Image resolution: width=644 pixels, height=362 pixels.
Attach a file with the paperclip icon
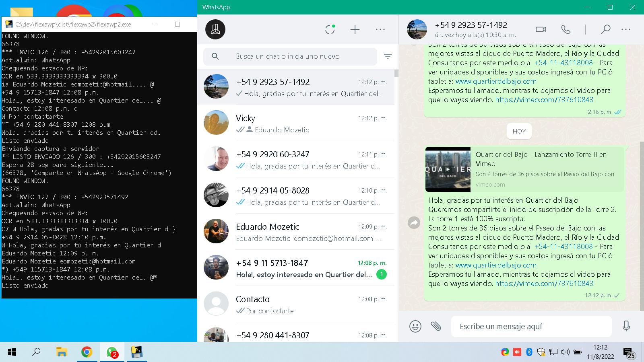[x=436, y=326]
